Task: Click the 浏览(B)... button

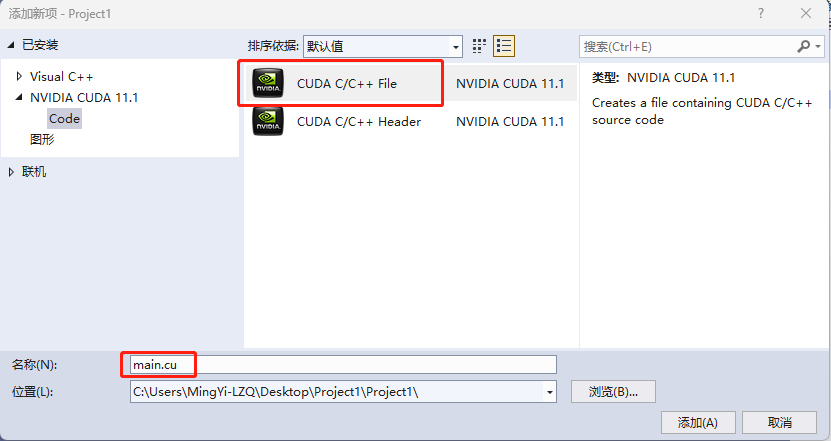Action: click(x=613, y=392)
